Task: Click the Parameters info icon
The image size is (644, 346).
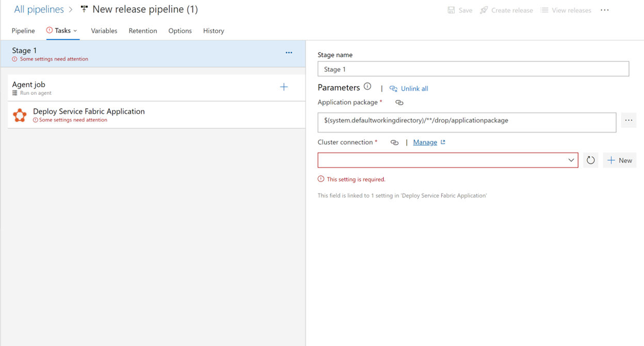Action: coord(367,87)
